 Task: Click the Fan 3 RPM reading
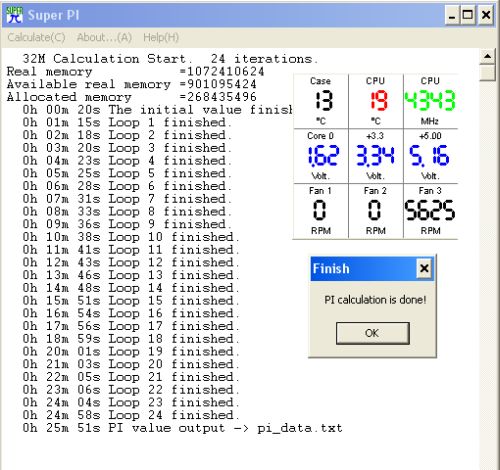(x=430, y=211)
